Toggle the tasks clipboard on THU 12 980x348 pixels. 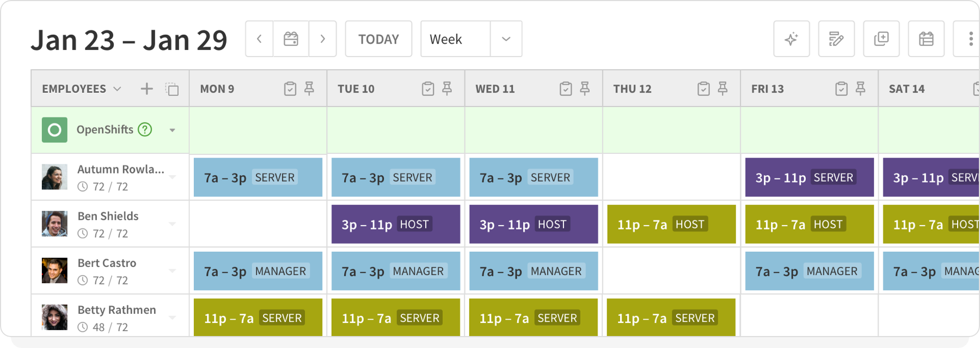click(x=704, y=88)
